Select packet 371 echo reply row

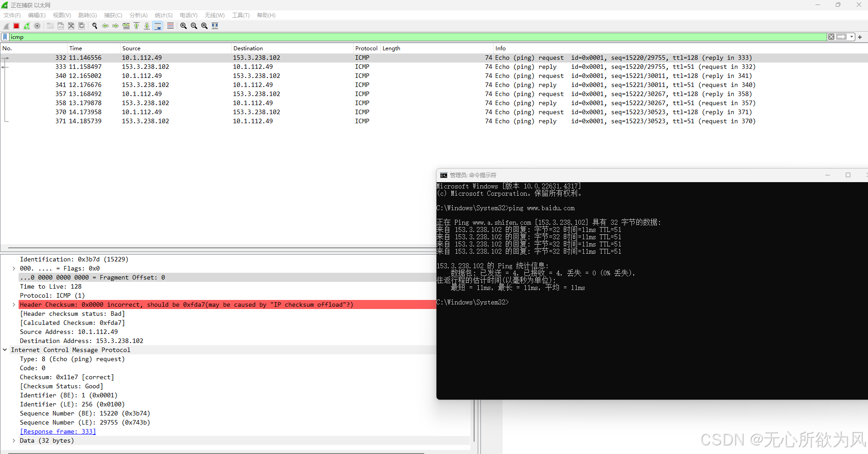click(x=434, y=121)
